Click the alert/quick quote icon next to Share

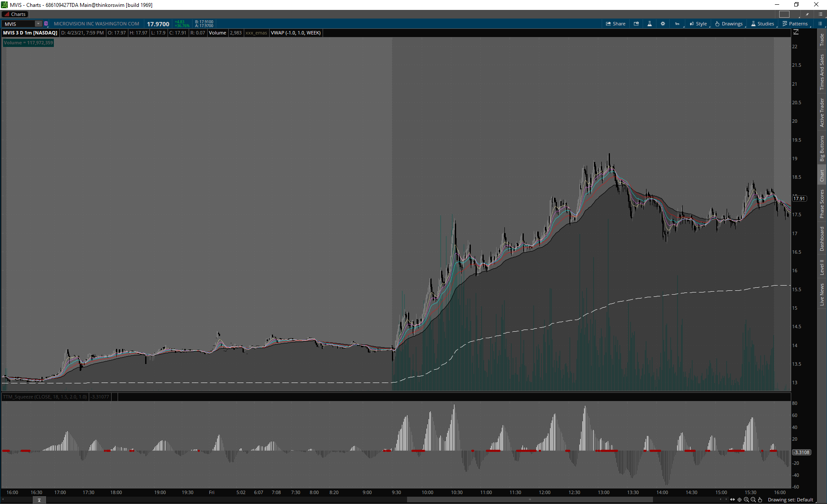[x=636, y=24]
